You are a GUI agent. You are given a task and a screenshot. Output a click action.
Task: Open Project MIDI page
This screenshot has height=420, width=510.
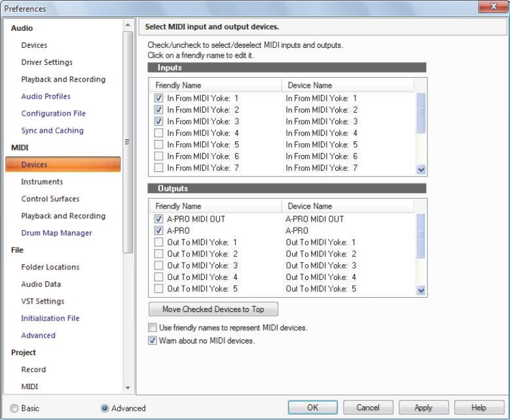coord(29,387)
